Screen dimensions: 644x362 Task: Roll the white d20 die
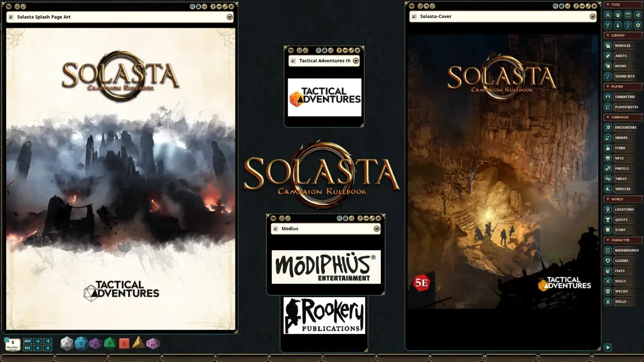[x=67, y=343]
